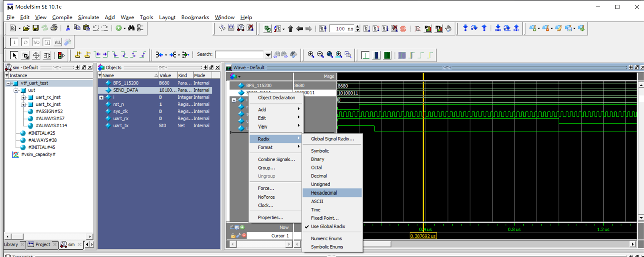644x257 pixels.
Task: Toggle the Use Global Radix option
Action: [x=328, y=227]
